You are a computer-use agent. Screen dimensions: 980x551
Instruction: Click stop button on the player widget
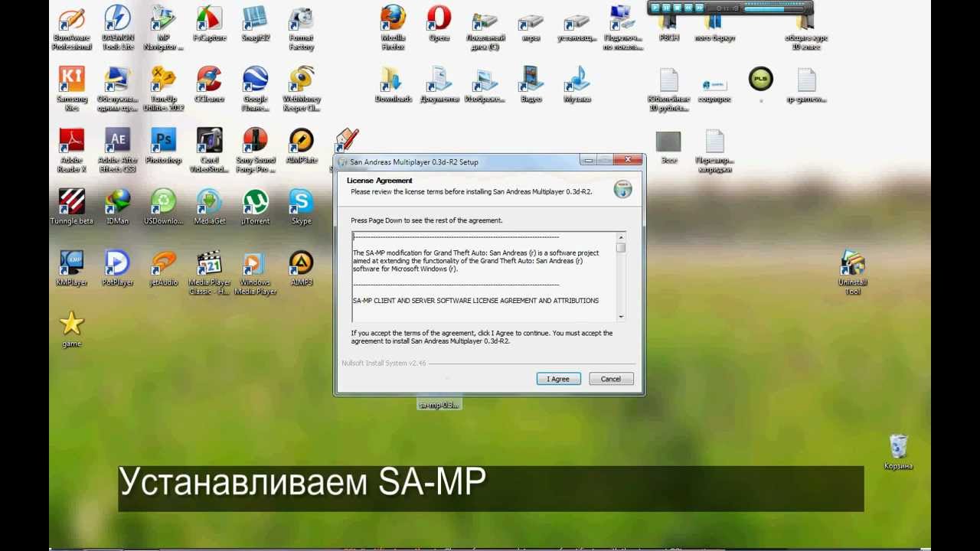[x=678, y=8]
